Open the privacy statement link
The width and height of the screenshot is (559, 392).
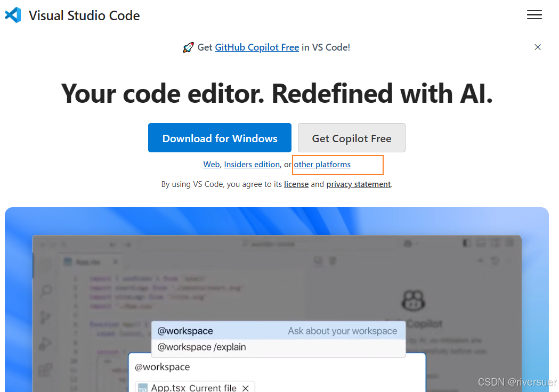(x=359, y=184)
